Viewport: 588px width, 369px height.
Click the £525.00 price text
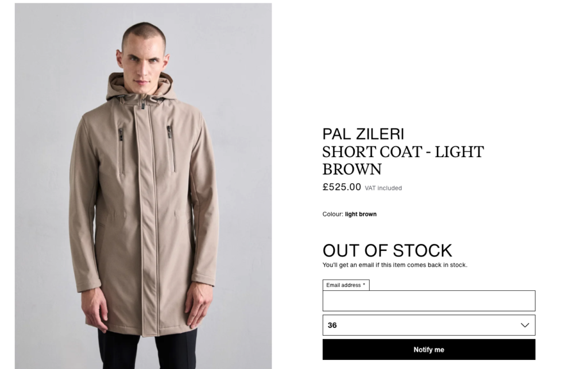coord(342,187)
